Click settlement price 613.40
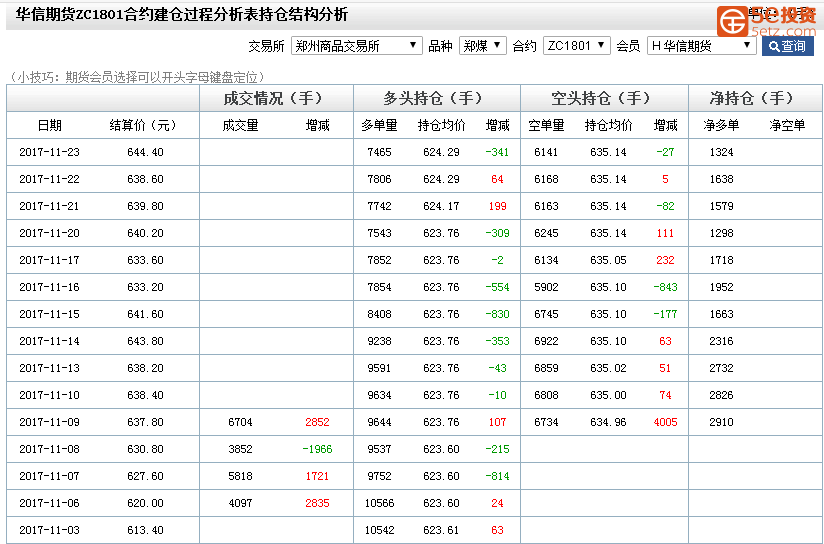824x544 pixels. (x=145, y=530)
